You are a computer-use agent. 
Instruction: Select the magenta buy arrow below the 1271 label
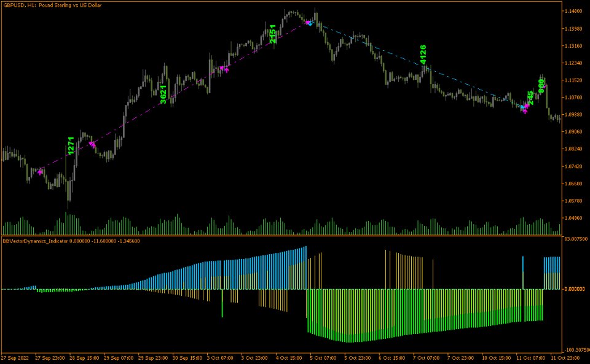92,144
